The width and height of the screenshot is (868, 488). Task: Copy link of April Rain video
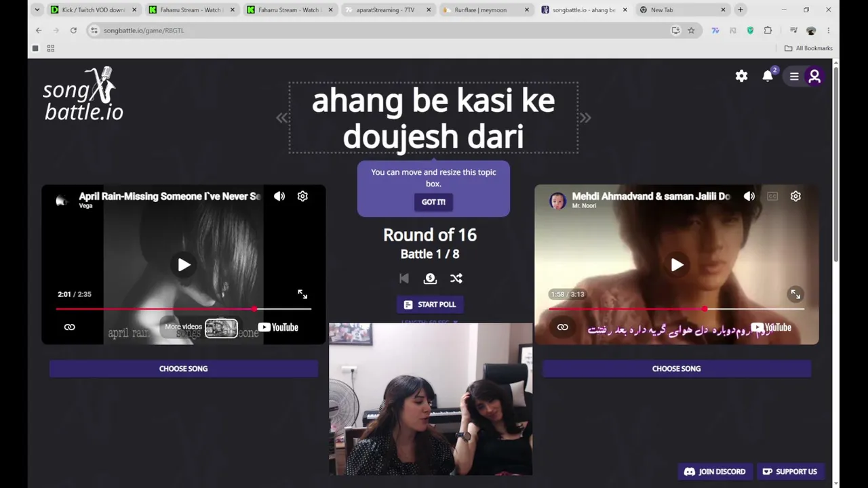click(69, 327)
